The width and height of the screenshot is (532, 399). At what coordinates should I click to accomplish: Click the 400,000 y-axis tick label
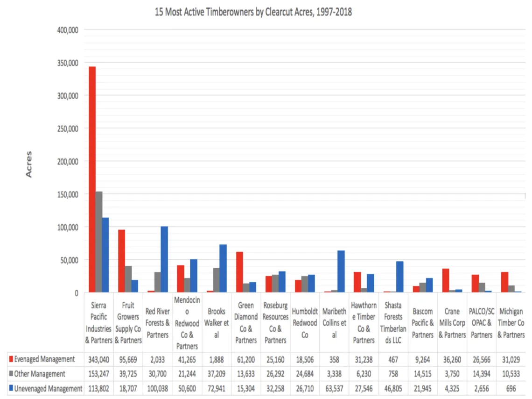(68, 30)
